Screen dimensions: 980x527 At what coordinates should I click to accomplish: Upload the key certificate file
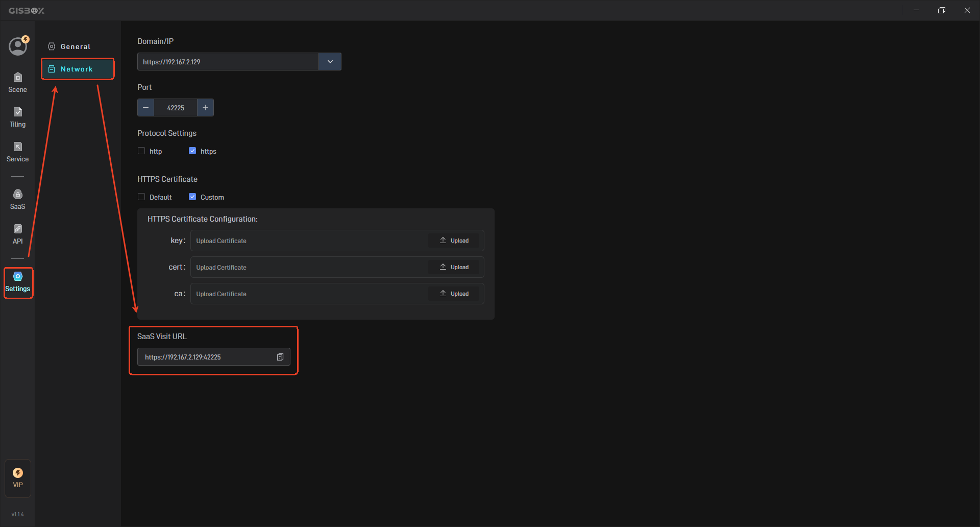454,240
